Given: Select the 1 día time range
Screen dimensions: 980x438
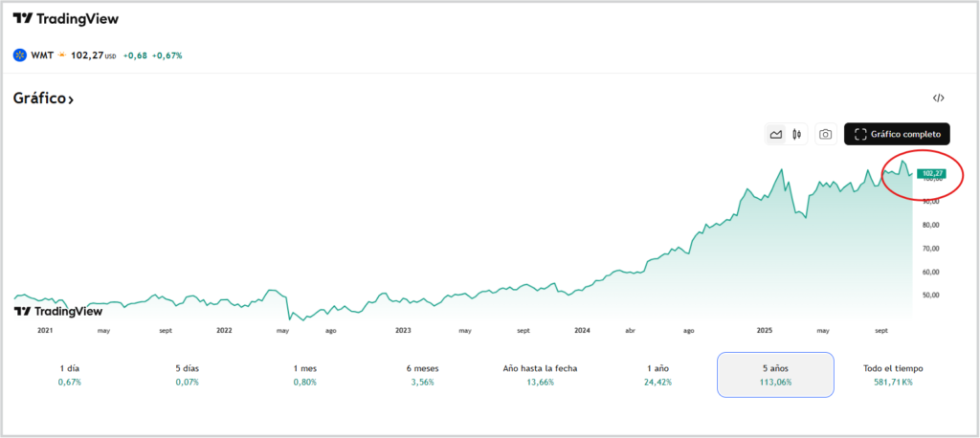Looking at the screenshot, I should (70, 374).
